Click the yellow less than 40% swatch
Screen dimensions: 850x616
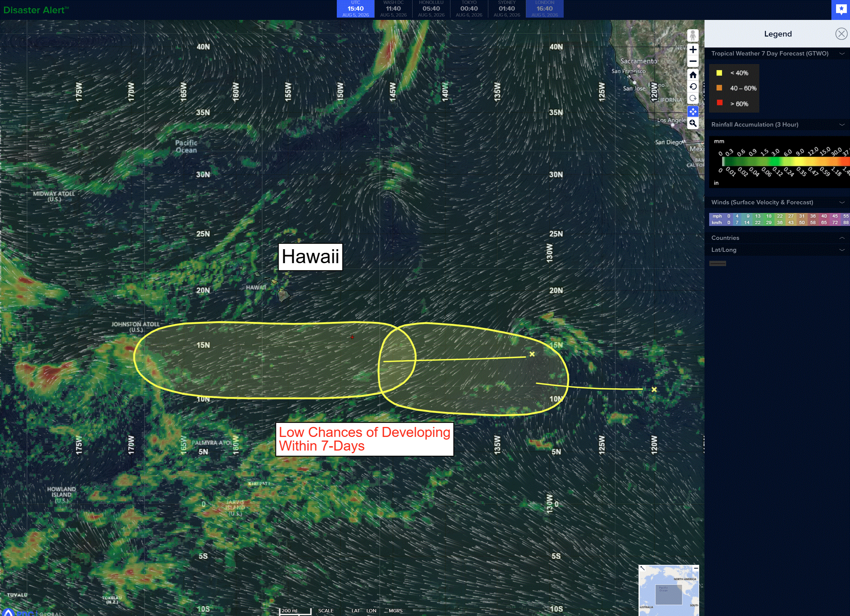point(719,73)
